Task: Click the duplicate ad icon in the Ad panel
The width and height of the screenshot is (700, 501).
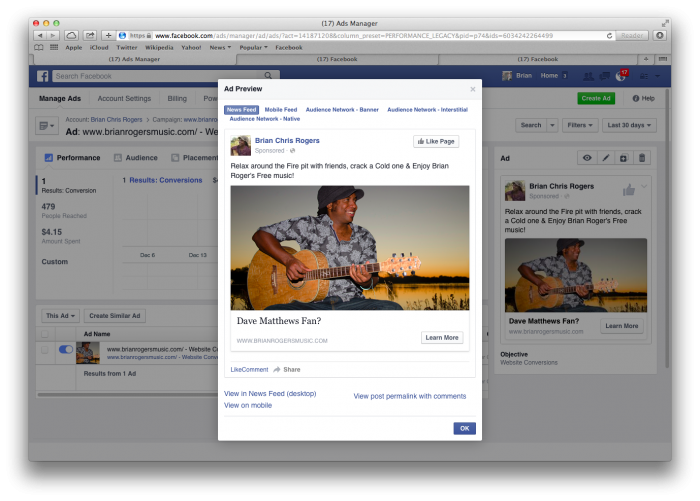Action: 623,158
